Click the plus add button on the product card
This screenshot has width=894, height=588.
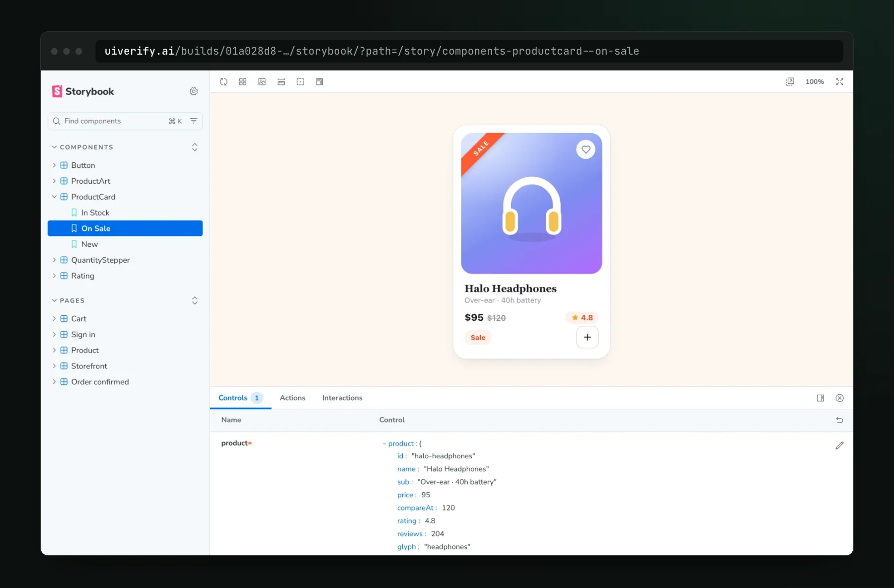(x=587, y=337)
